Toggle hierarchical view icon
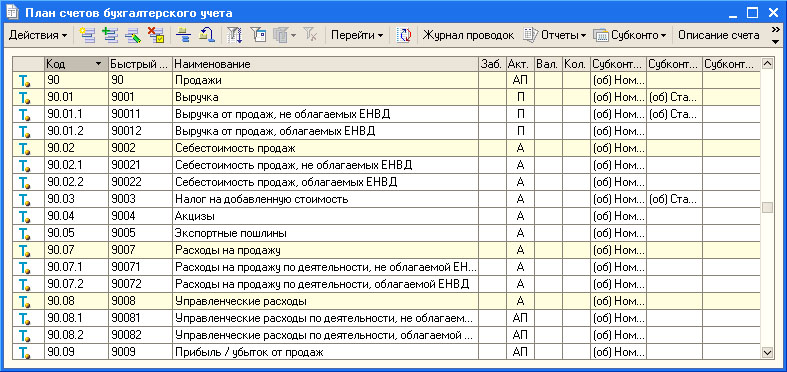The width and height of the screenshot is (787, 372). pyautogui.click(x=184, y=35)
